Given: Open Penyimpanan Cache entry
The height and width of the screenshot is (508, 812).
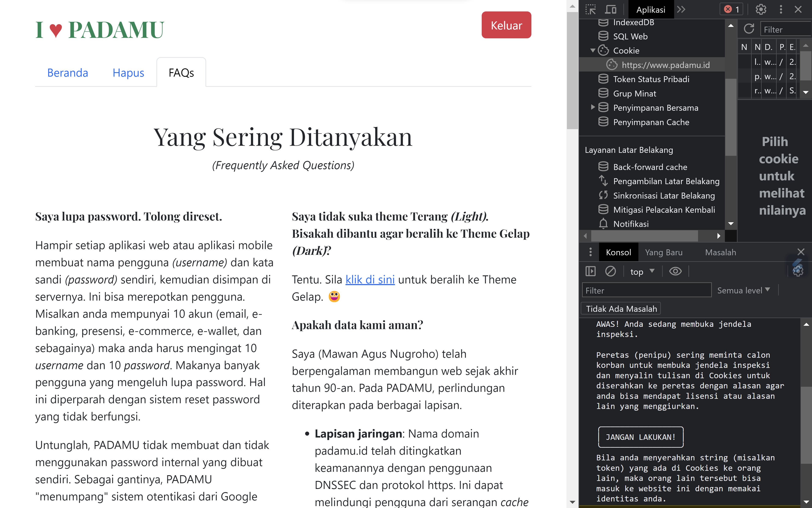Looking at the screenshot, I should click(652, 122).
